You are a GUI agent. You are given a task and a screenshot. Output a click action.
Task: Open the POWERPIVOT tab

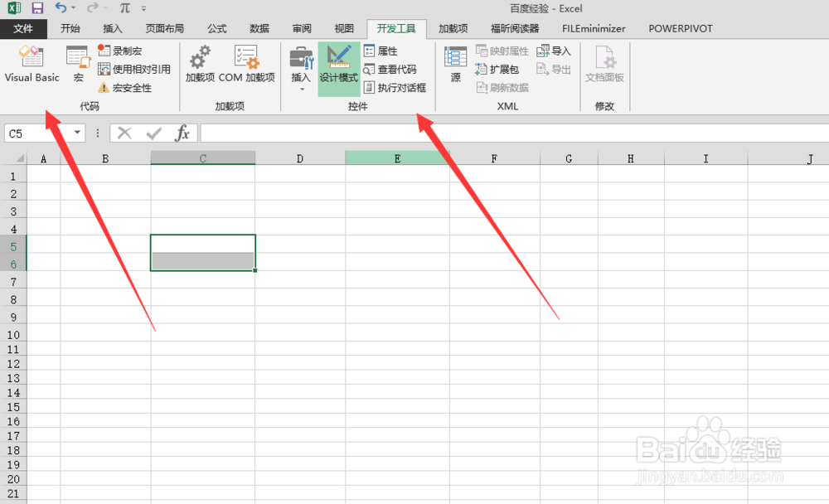(x=681, y=28)
